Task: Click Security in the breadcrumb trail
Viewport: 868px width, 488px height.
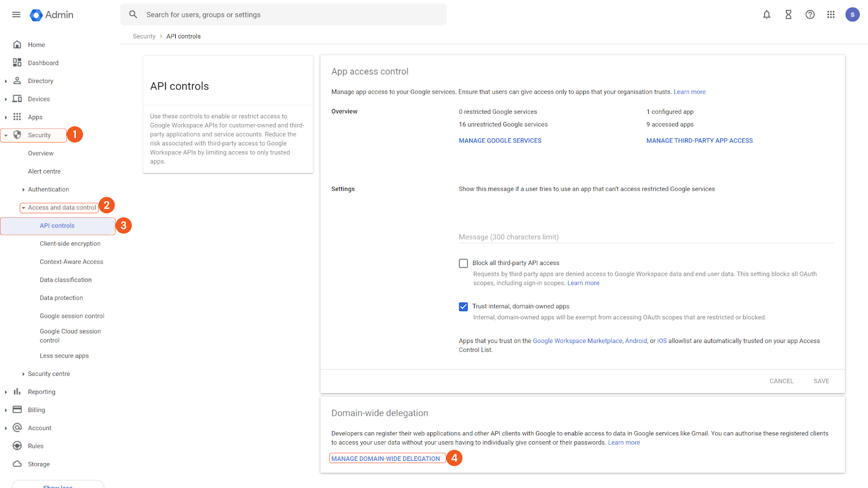Action: (x=144, y=36)
